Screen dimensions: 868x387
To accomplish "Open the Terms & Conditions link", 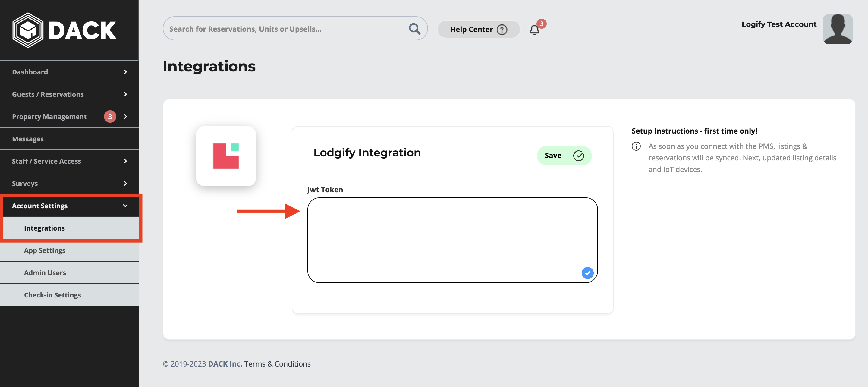I will (277, 364).
